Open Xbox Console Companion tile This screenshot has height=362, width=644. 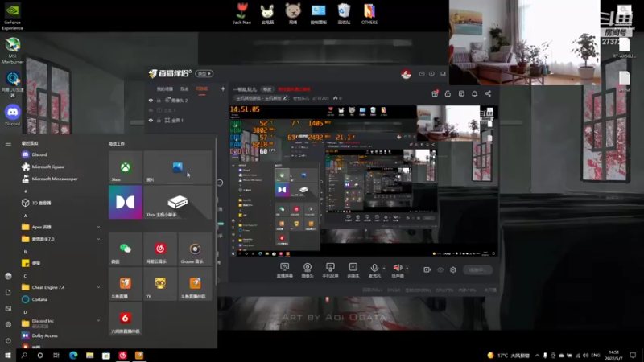click(x=177, y=202)
